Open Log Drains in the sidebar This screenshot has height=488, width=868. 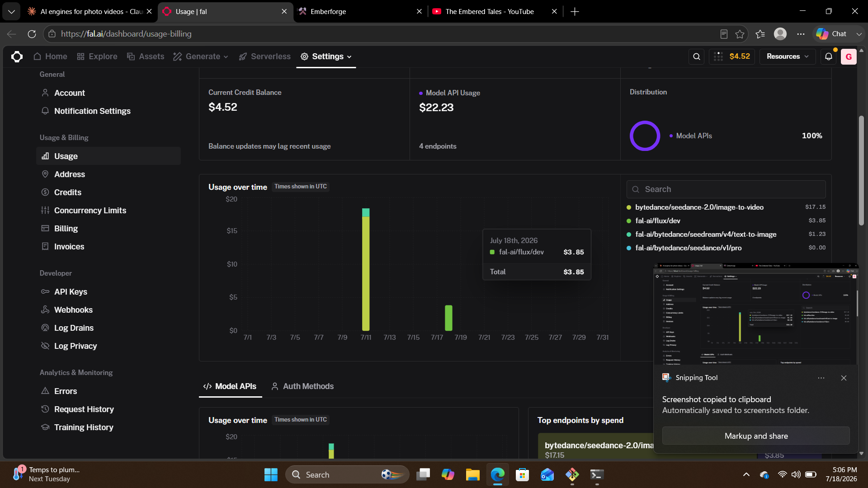pos(108,328)
